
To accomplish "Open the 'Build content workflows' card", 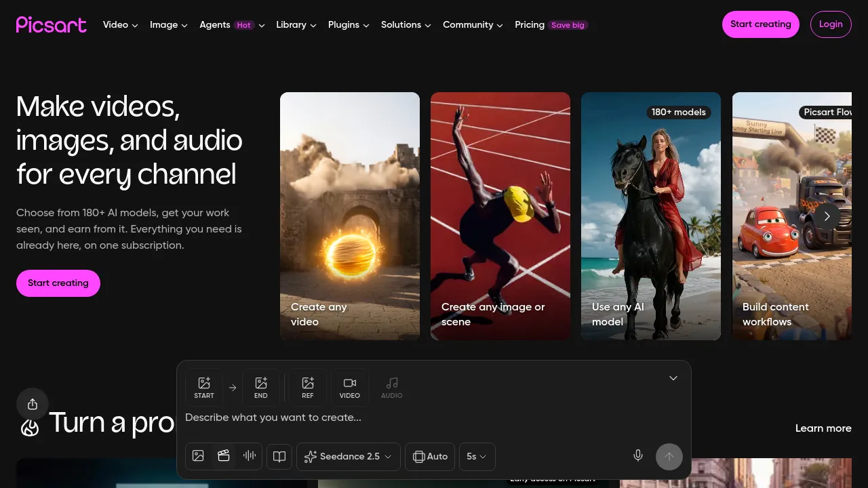I will click(x=792, y=216).
